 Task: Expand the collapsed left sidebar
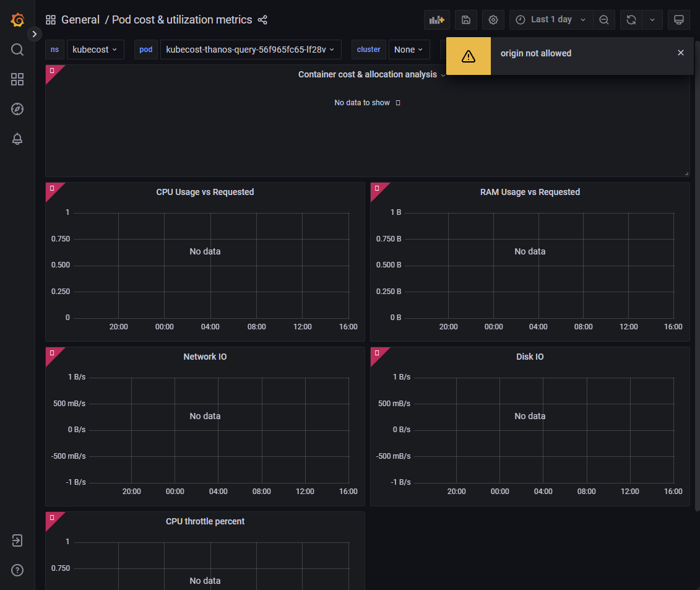point(34,34)
